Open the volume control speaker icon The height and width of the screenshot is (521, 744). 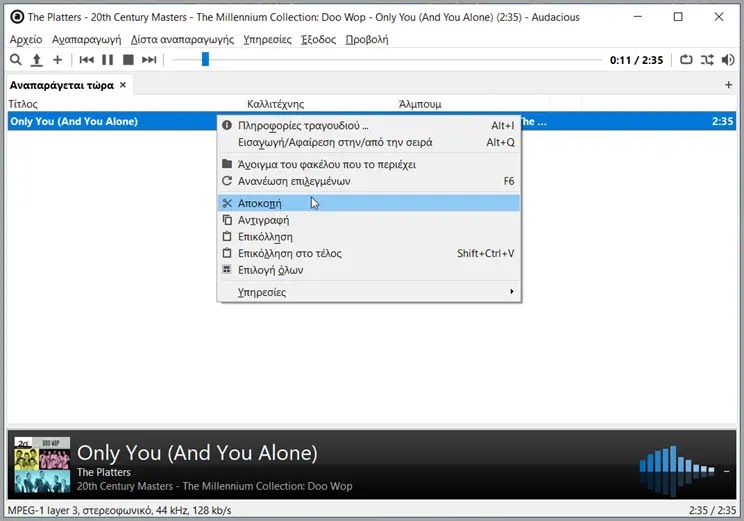[x=728, y=60]
